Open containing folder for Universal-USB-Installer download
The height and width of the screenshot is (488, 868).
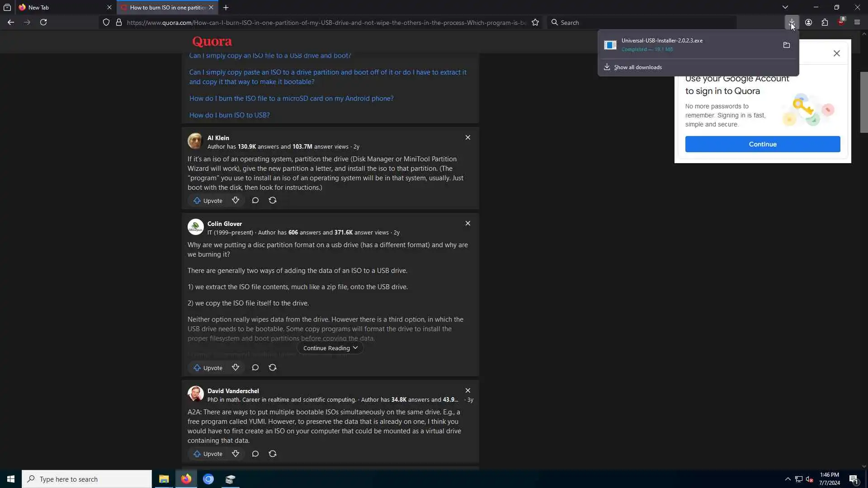click(x=787, y=45)
